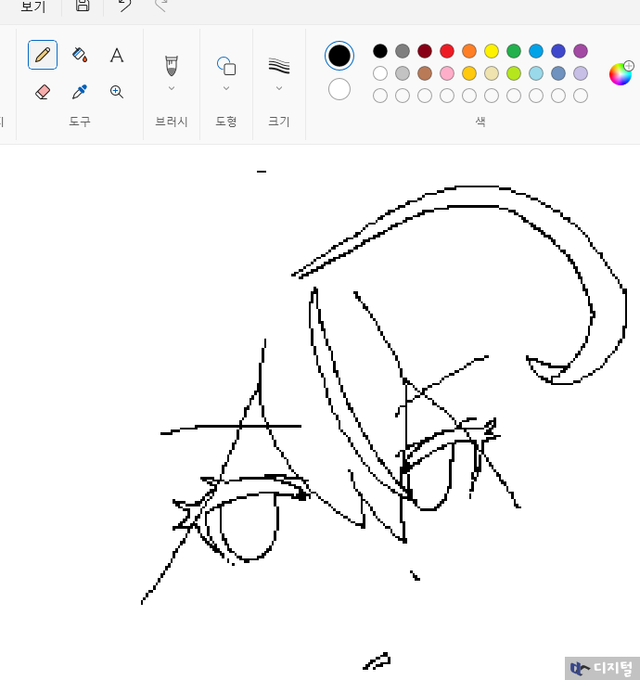The height and width of the screenshot is (680, 640).
Task: Open the 보기 (View) menu
Action: [x=33, y=6]
